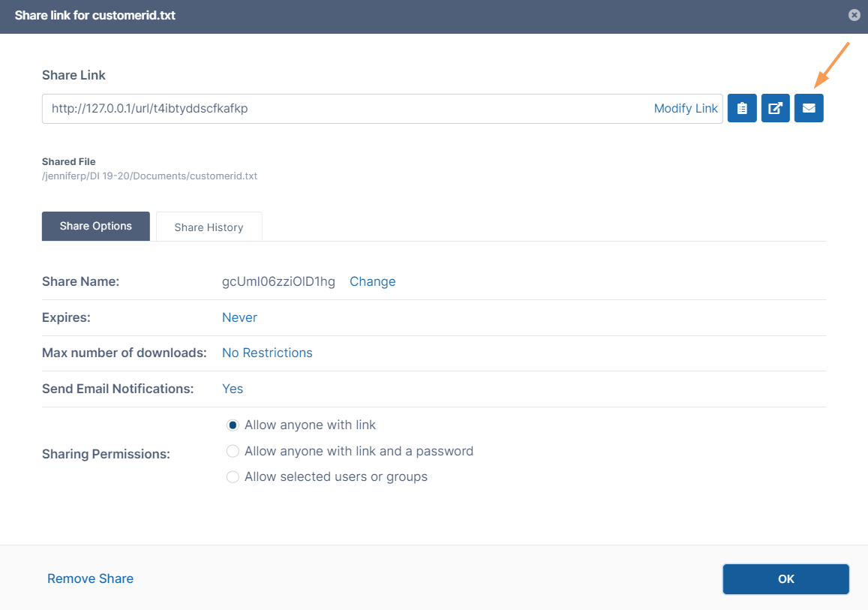This screenshot has height=610, width=868.
Task: Open the Share Options tab
Action: click(96, 226)
